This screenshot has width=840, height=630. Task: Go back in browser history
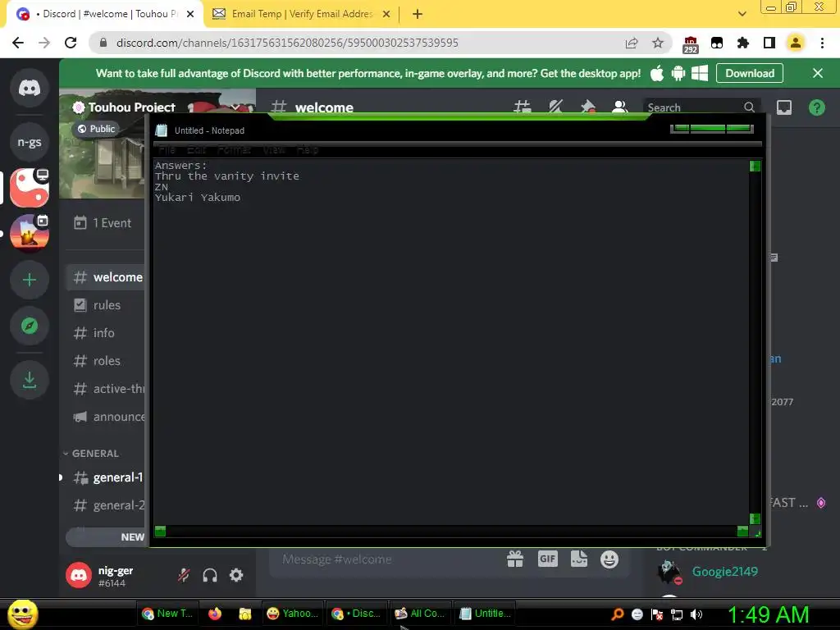18,43
